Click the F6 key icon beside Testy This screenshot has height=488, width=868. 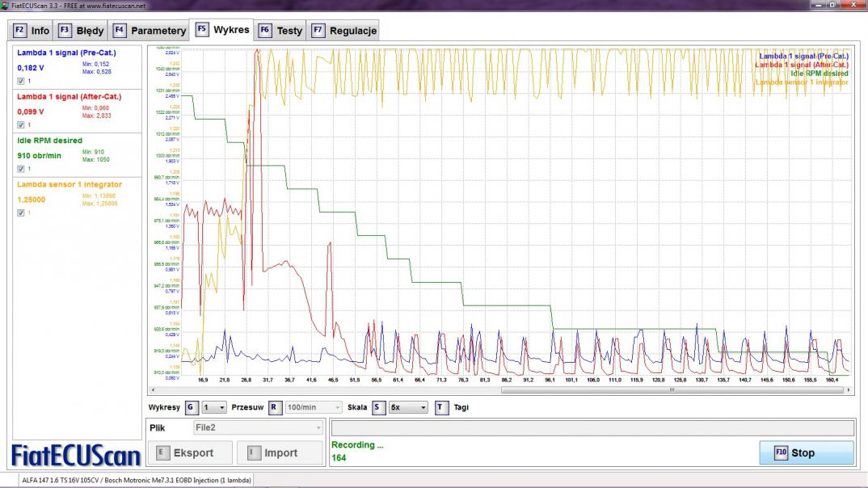[264, 31]
